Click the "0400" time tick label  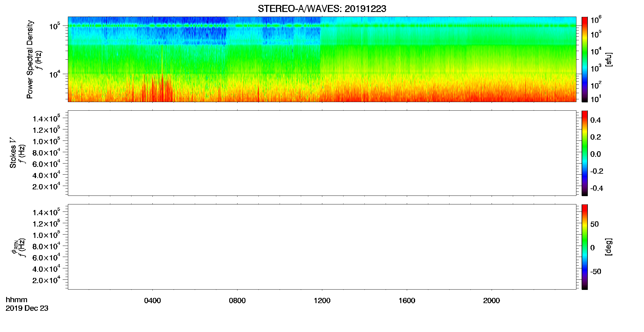(x=152, y=301)
